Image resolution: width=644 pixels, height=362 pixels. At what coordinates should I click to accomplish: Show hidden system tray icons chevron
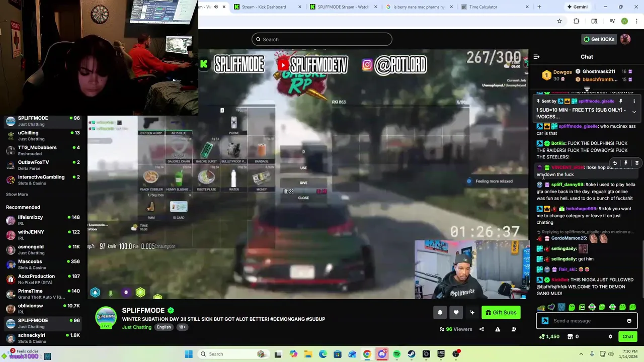[581, 354]
